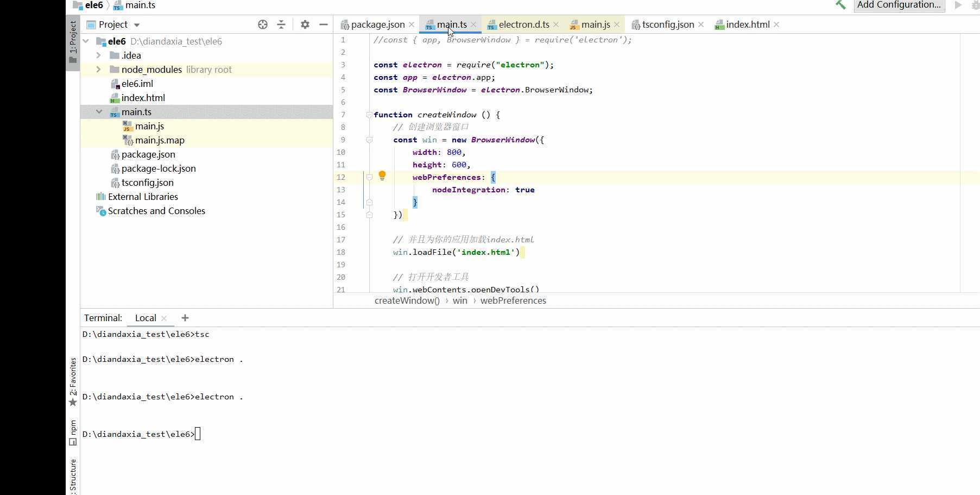This screenshot has width=980, height=495.
Task: Fold the createWindow function at line 7
Action: pos(369,115)
